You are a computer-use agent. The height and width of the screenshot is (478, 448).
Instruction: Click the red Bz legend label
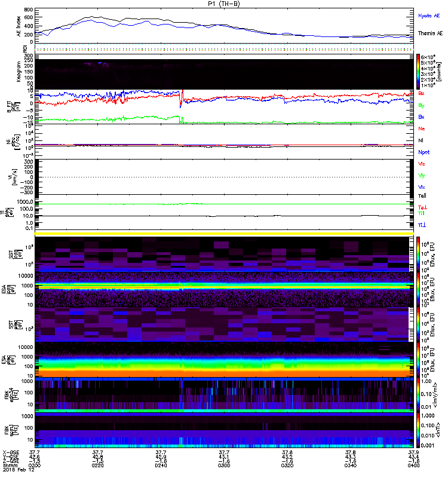(421, 93)
